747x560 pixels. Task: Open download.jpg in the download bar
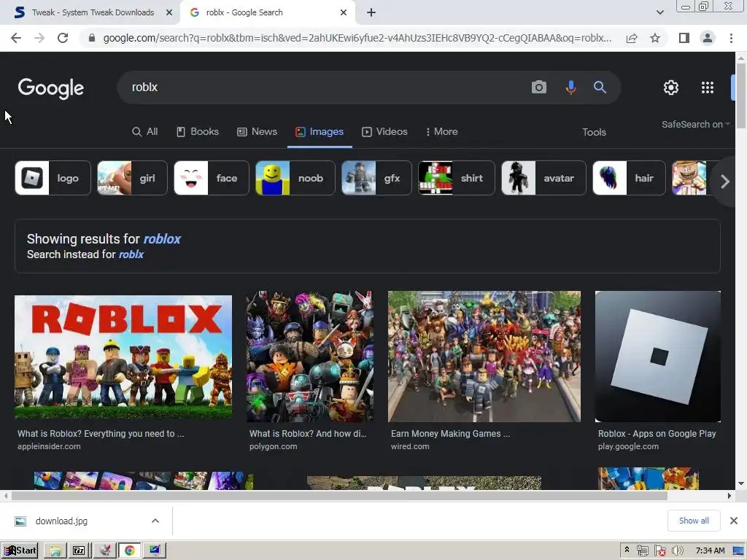point(61,521)
